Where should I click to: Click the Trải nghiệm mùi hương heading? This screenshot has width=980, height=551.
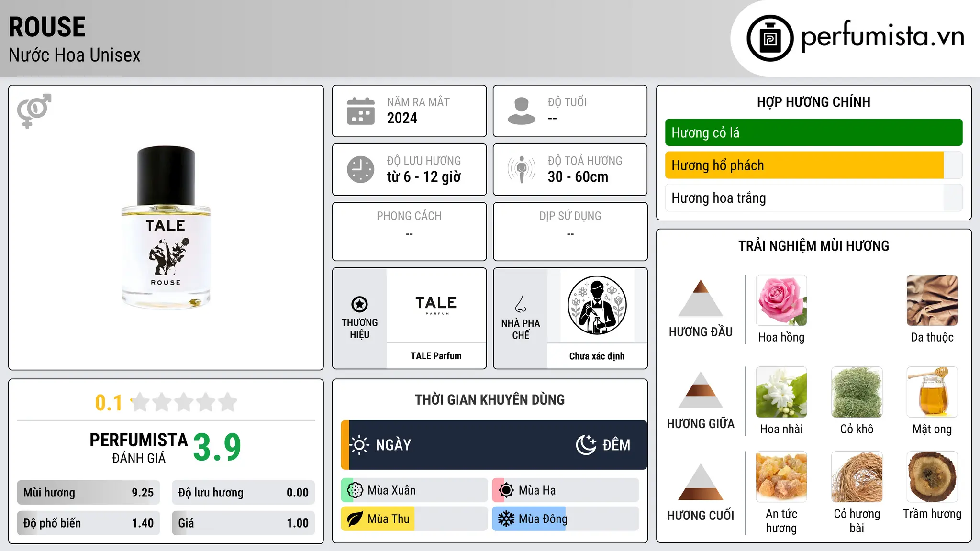pos(813,246)
